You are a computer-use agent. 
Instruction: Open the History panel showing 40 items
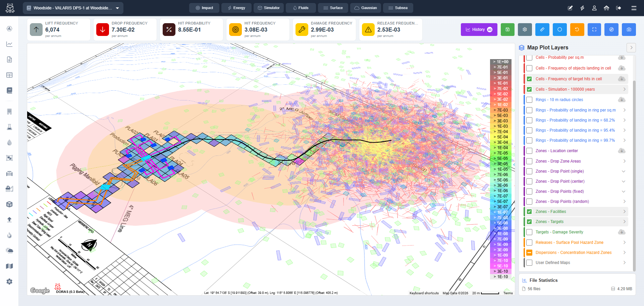479,30
